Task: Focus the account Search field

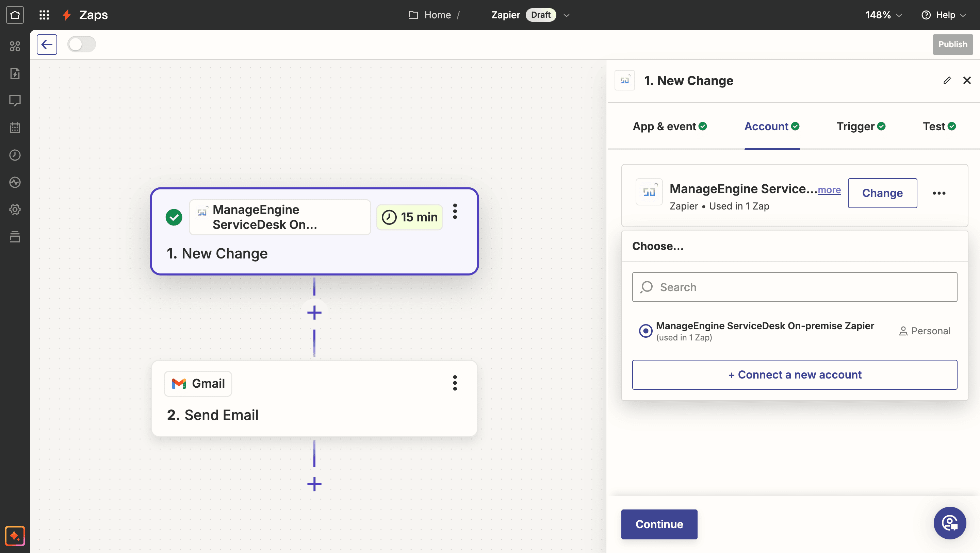Action: tap(795, 287)
